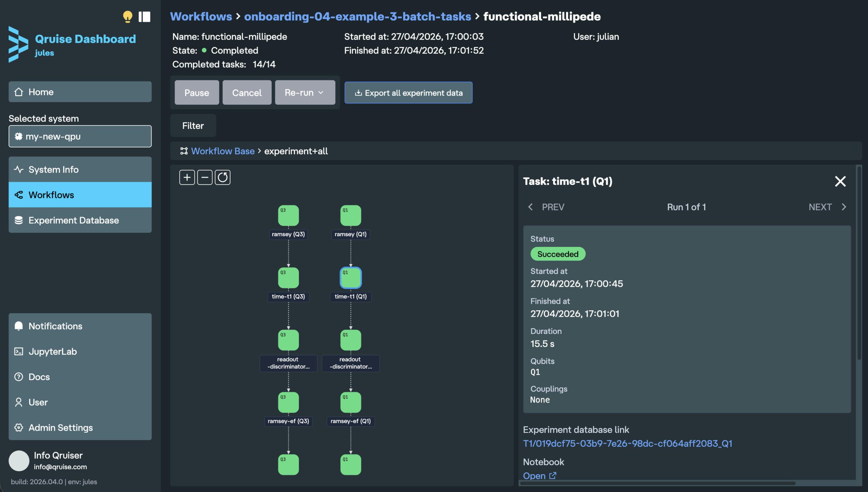Select the ramsey-ef (Q3) node
868x492 pixels.
[289, 402]
